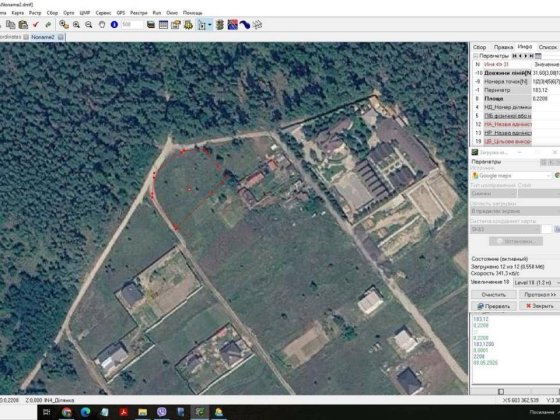Image resolution: width=560 pixels, height=420 pixels.
Task: Click the Zoom Out magnifier
Action: (x=89, y=25)
